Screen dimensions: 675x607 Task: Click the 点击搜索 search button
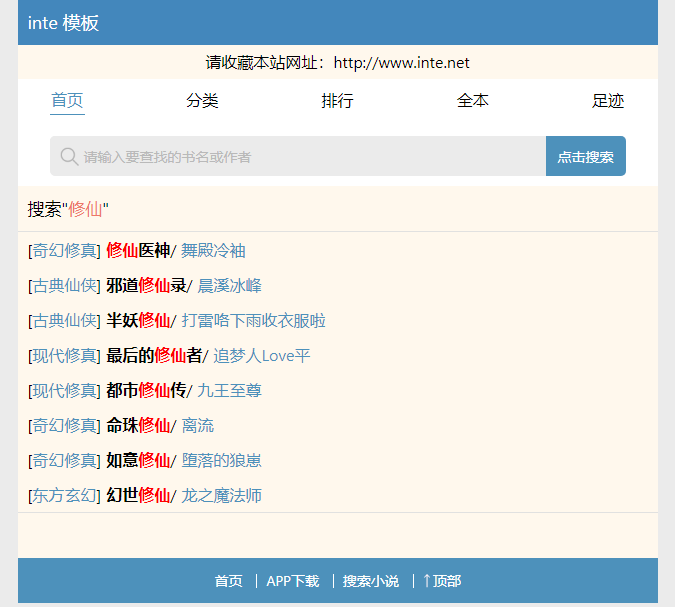coord(585,157)
